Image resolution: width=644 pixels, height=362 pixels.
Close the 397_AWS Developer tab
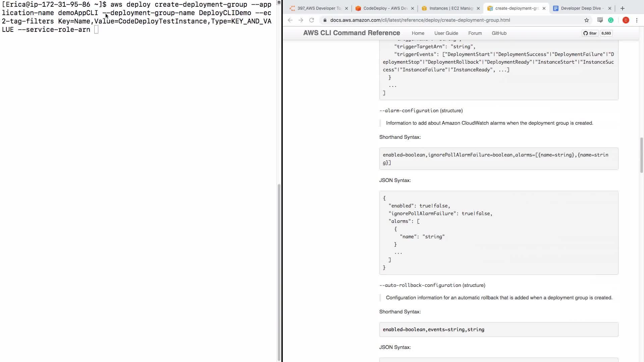(346, 8)
